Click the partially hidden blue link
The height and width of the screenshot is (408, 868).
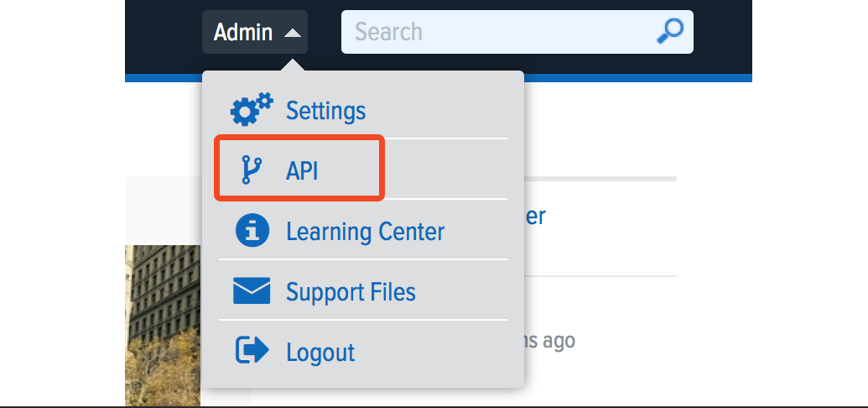coord(535,216)
